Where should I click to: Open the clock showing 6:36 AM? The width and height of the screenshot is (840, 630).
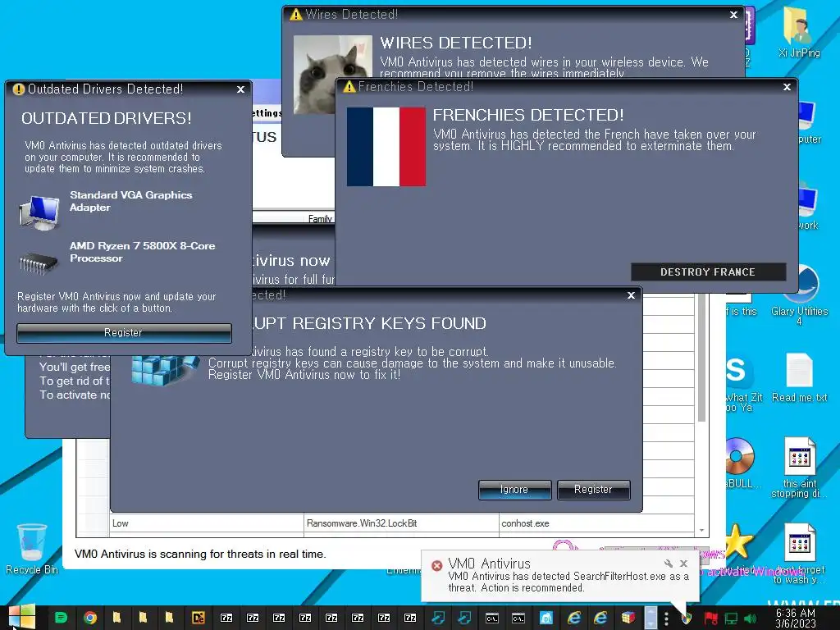coord(796,619)
